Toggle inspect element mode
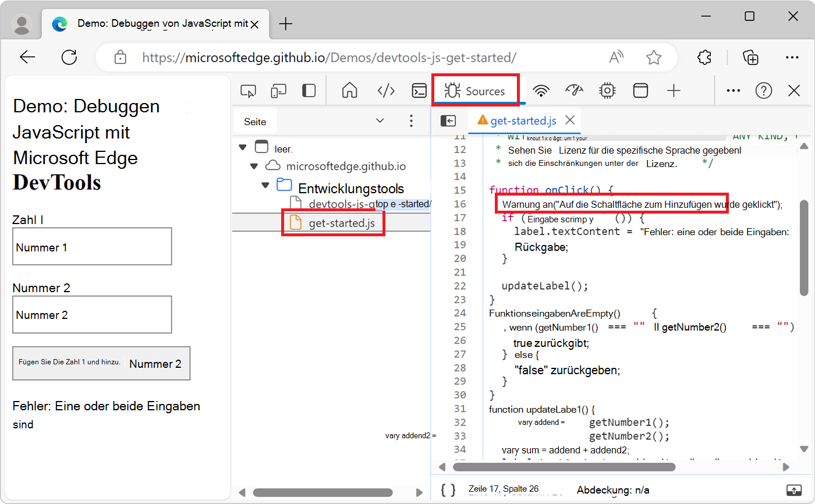The image size is (815, 504). pos(249,90)
